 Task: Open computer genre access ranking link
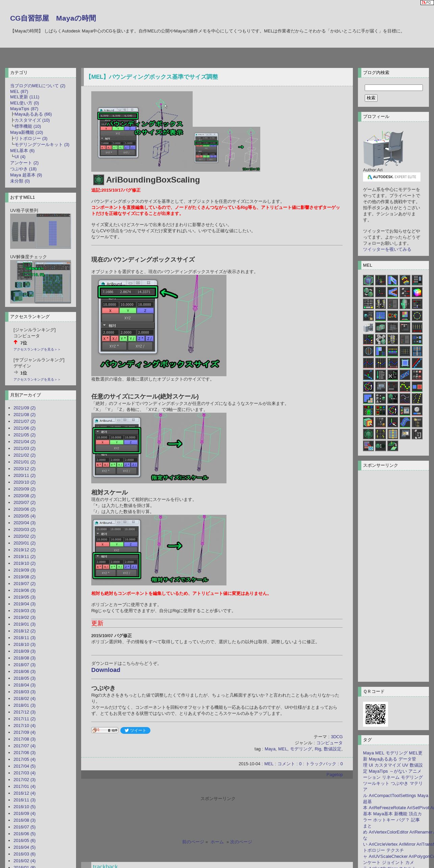pos(37,349)
